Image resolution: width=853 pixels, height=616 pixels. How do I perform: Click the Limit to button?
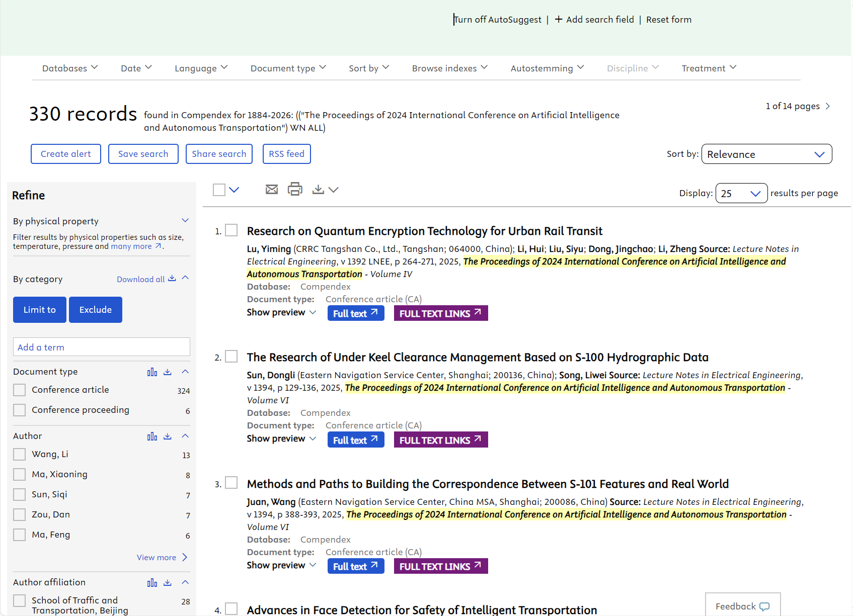tap(40, 310)
